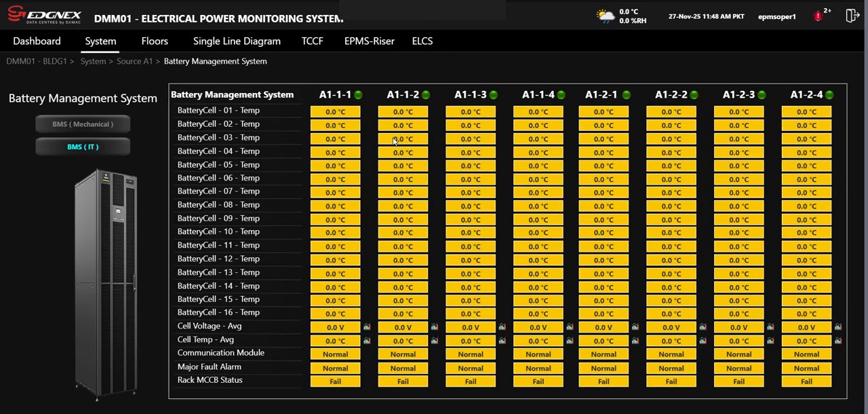Click the green status indicator beside A1-2-4
The image size is (868, 414).
tap(829, 95)
